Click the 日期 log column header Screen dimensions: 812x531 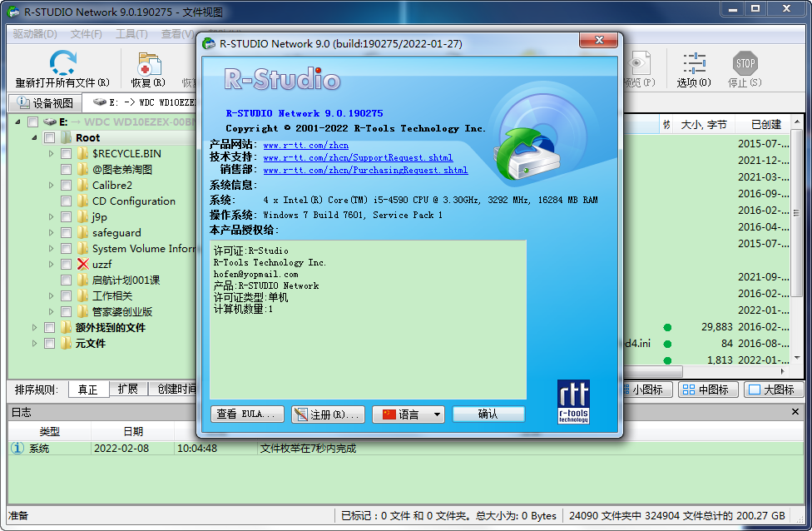133,431
